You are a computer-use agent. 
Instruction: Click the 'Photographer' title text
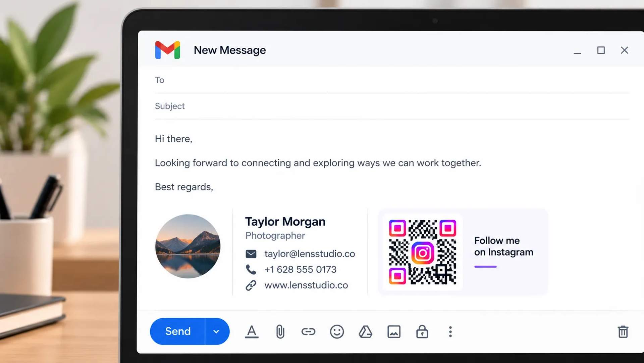(x=275, y=235)
